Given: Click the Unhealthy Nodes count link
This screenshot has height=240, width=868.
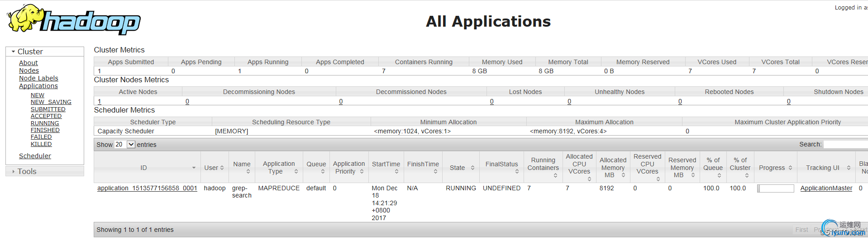Looking at the screenshot, I should tap(569, 101).
